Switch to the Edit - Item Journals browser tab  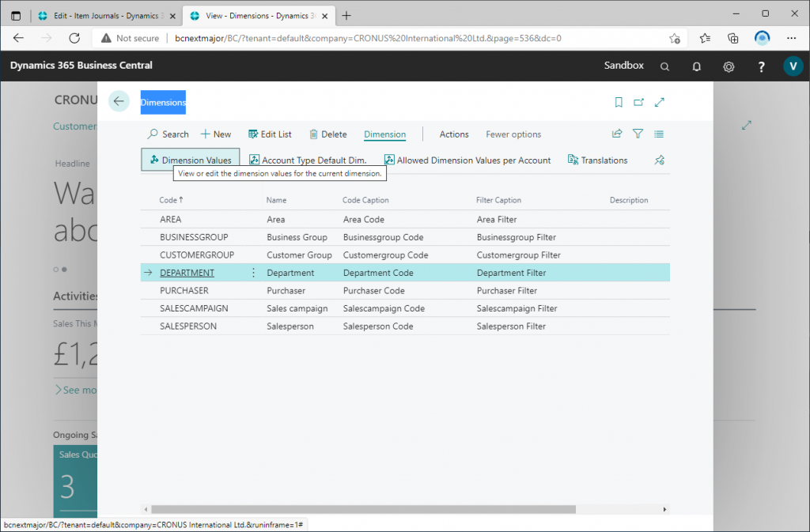tap(103, 16)
